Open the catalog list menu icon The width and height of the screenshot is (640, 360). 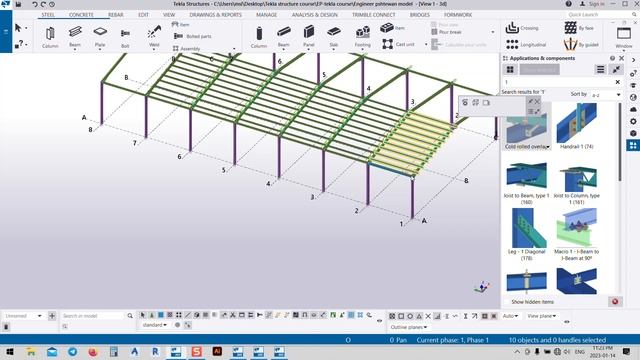point(600,70)
